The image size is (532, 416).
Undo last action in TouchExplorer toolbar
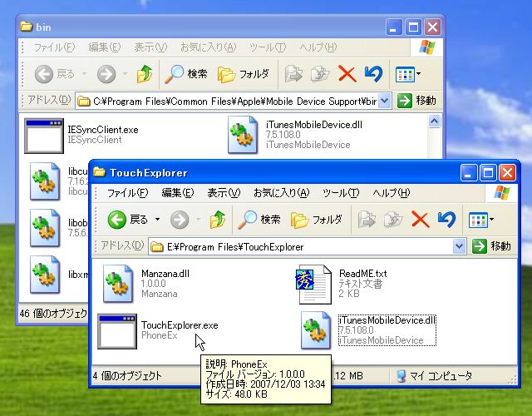pyautogui.click(x=446, y=220)
